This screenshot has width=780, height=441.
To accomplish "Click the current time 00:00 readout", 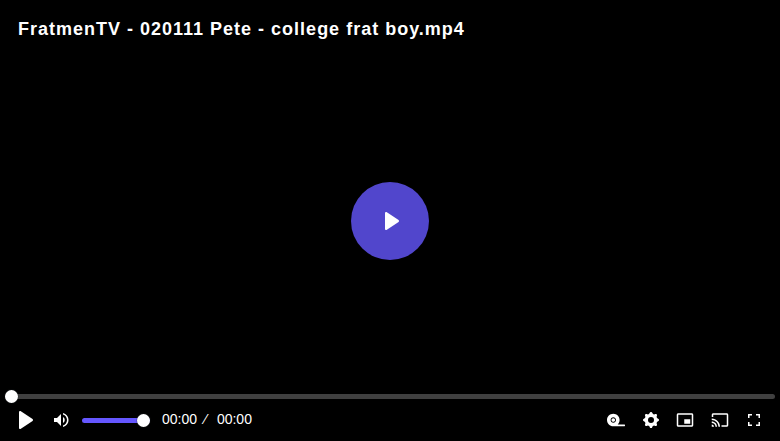I will pos(179,420).
